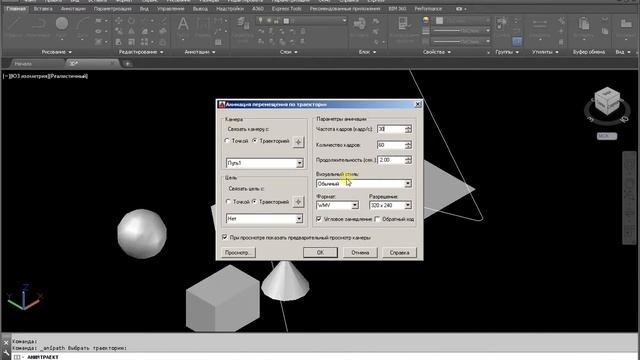The image size is (640, 360).
Task: Click the Отмена button
Action: tap(360, 253)
